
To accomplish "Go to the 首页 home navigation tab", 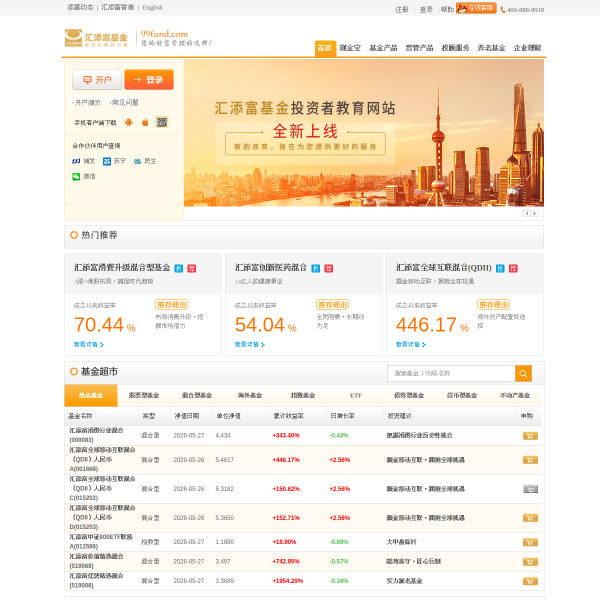I will [325, 48].
